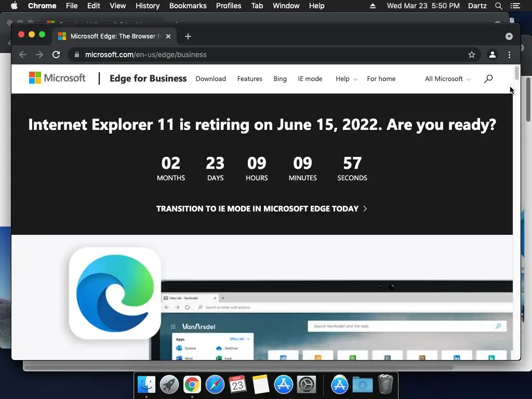
Task: Click the browser forward arrow
Action: [39, 55]
